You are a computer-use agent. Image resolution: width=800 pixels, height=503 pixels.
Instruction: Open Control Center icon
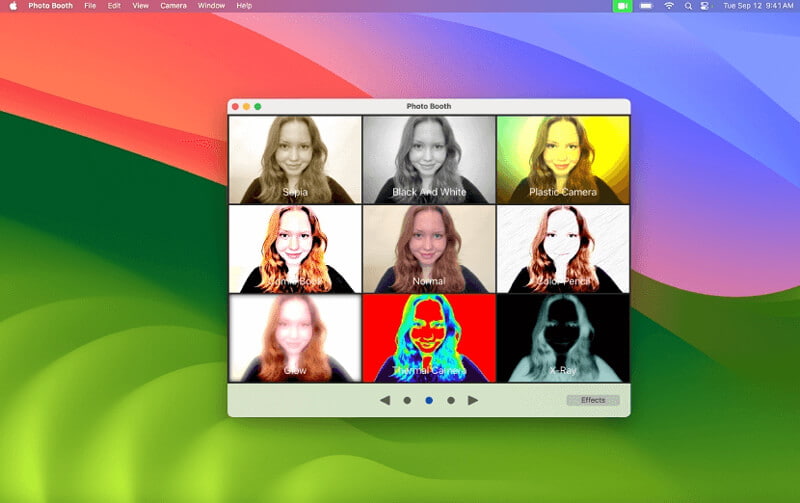[x=704, y=6]
